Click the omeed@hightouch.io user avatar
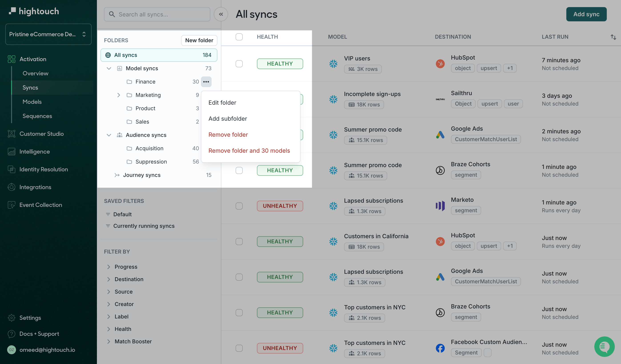Viewport: 621px width, 364px height. [12, 350]
